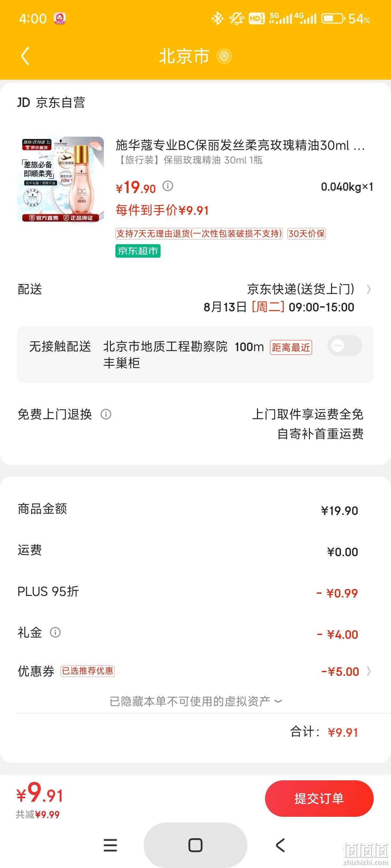Tap the location pin beside 北京市
Viewport: 391px width, 868px height.
tap(224, 56)
